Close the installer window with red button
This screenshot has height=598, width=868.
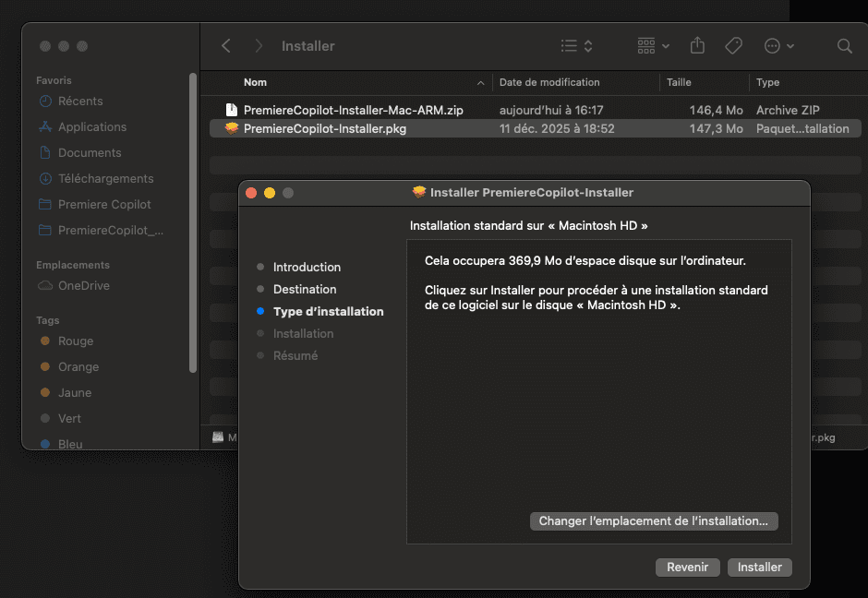[251, 193]
